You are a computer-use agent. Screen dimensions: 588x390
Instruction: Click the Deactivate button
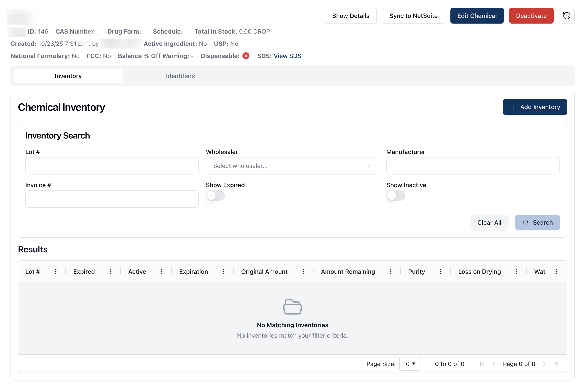tap(531, 16)
